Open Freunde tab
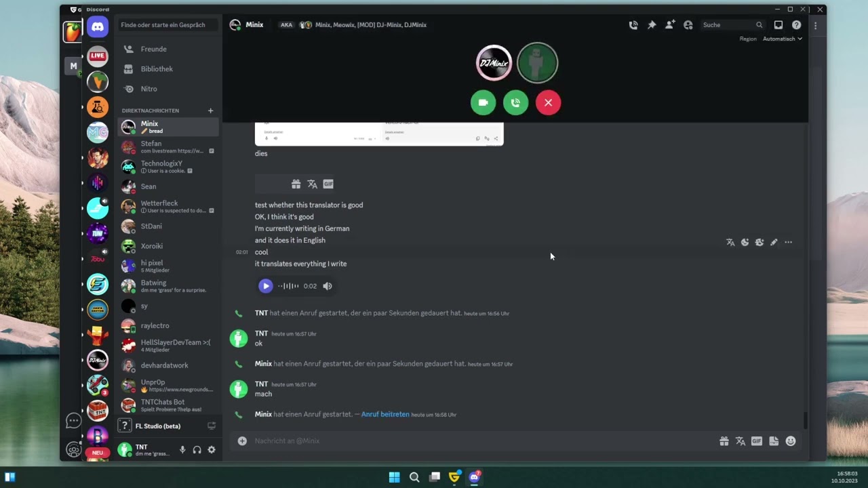This screenshot has width=868, height=488. point(168,49)
